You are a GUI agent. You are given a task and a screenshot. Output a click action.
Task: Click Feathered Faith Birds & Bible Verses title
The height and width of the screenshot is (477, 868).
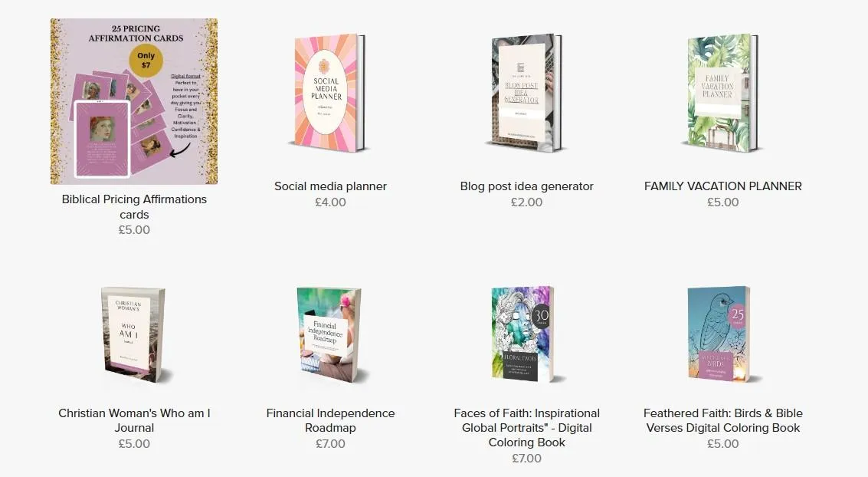pos(723,420)
